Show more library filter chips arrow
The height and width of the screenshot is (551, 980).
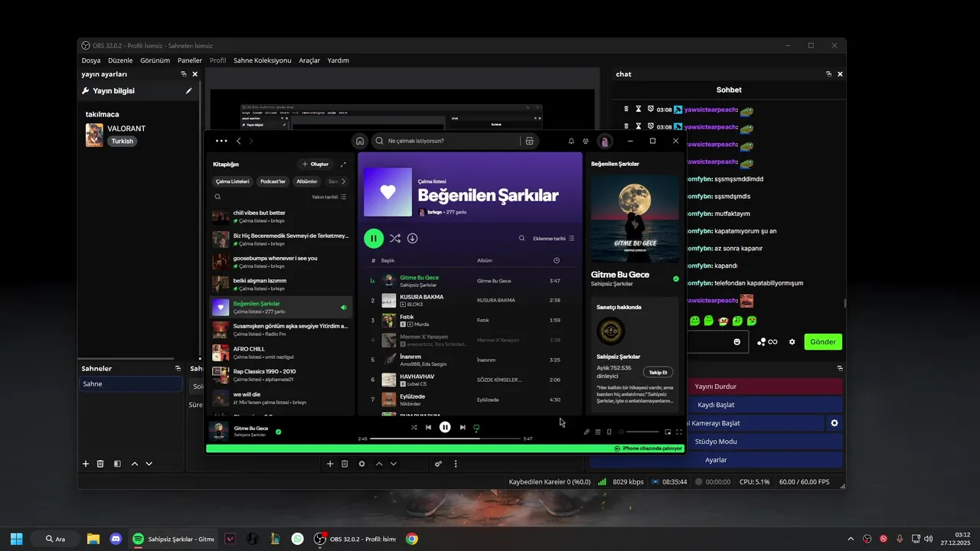click(x=343, y=181)
